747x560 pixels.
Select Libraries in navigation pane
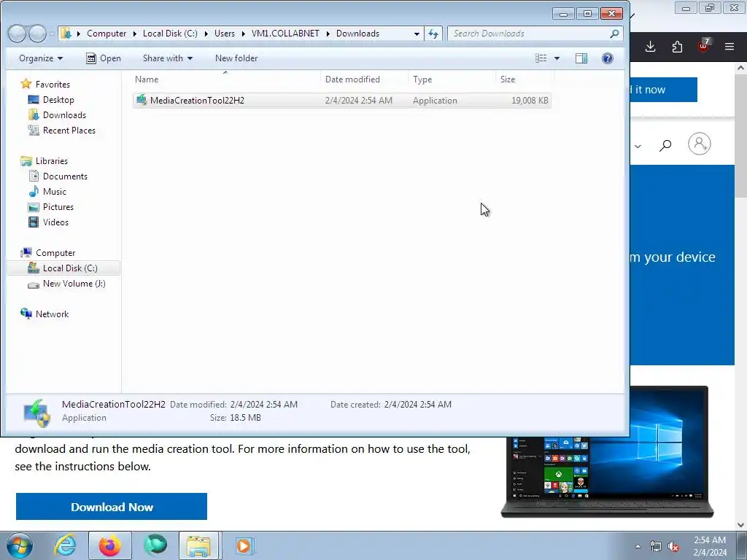pos(52,161)
